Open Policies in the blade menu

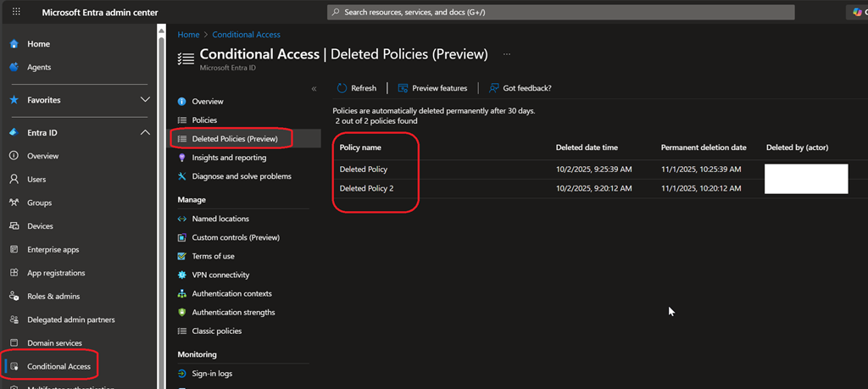tap(204, 120)
